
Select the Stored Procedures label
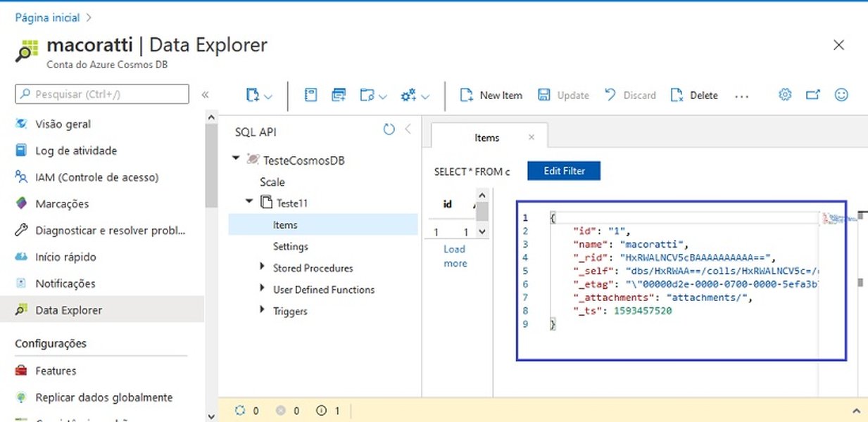tap(313, 268)
